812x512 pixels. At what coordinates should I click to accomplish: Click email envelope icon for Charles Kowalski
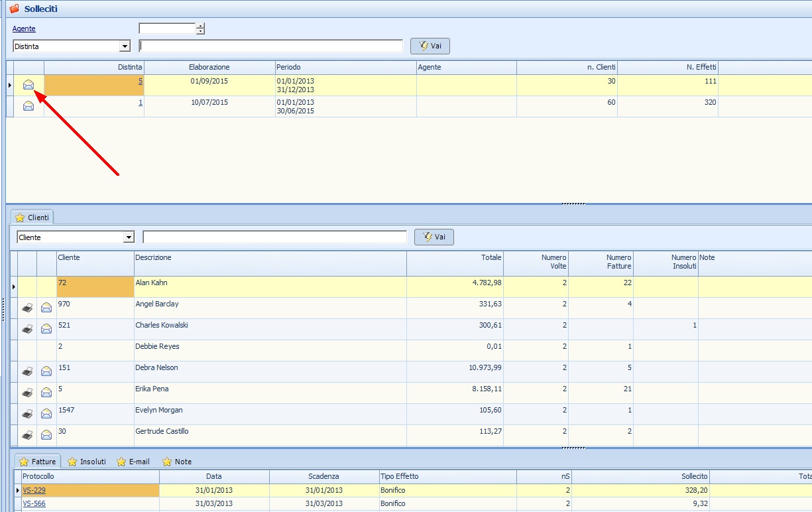pos(46,330)
